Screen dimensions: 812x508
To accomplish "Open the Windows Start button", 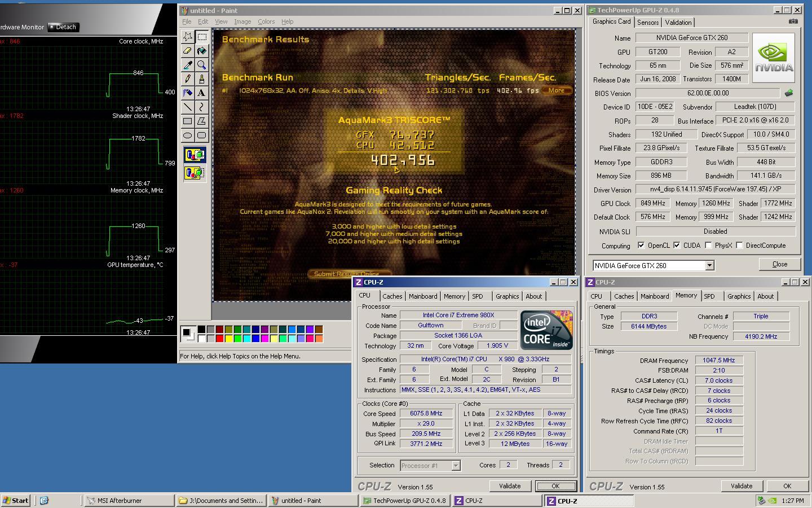I will [x=16, y=500].
